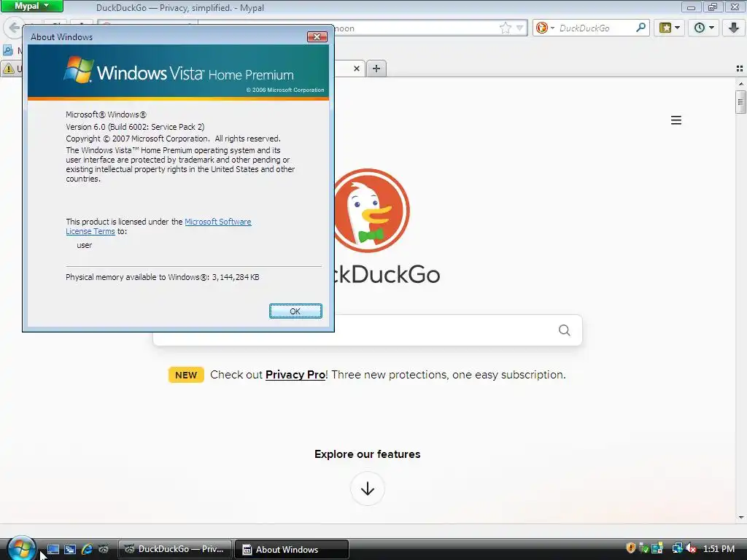Viewport: 747px width, 560px height.
Task: Click the Explore our features down arrow
Action: (x=368, y=489)
